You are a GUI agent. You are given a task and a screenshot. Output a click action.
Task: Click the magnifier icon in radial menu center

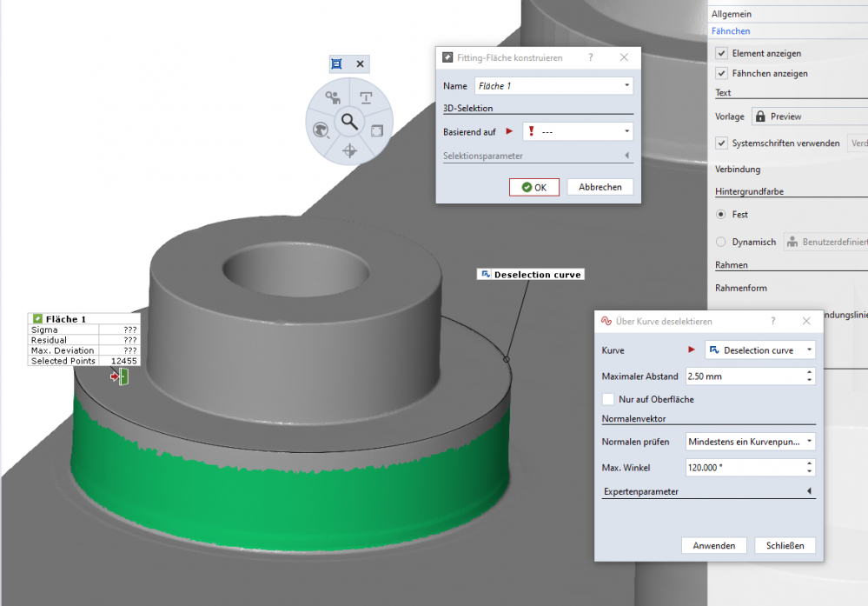coord(349,122)
